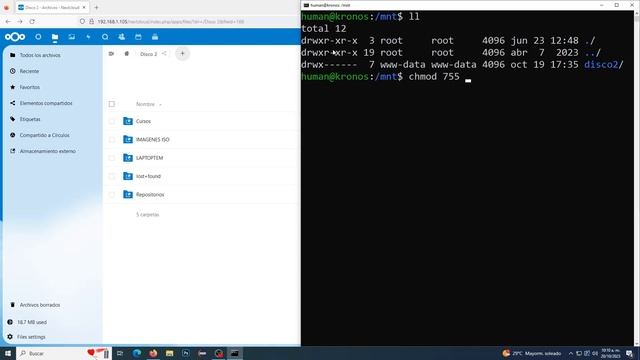Open the Photos app in Nextcloud header
This screenshot has width=640, height=360.
click(x=71, y=37)
